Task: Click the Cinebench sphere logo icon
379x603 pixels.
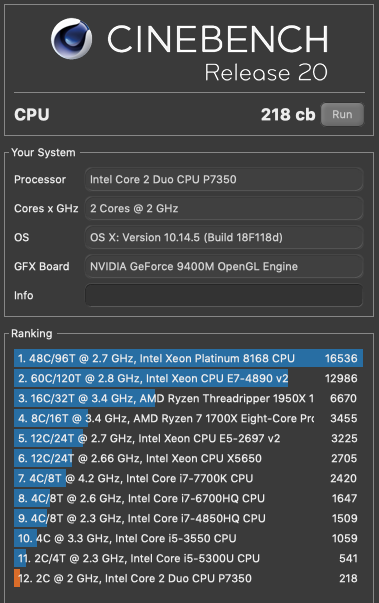Action: coord(72,38)
